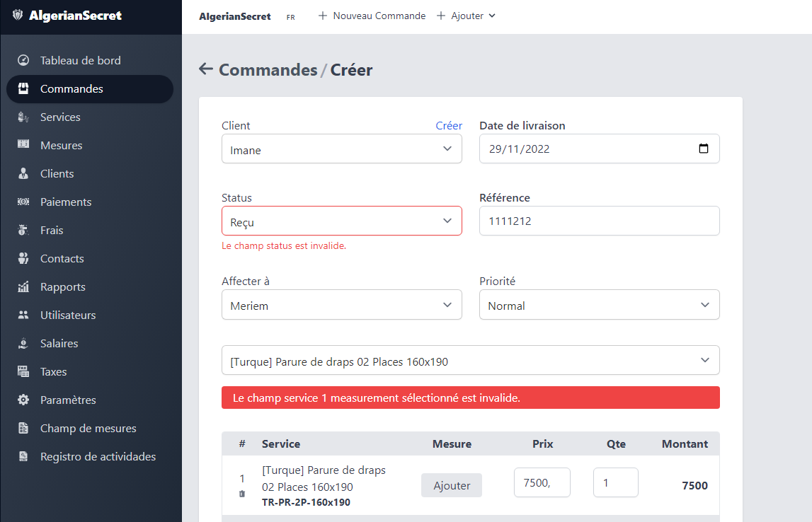Screen dimensions: 812x522
Task: Open Clients in the sidebar menu
Action: coord(57,174)
